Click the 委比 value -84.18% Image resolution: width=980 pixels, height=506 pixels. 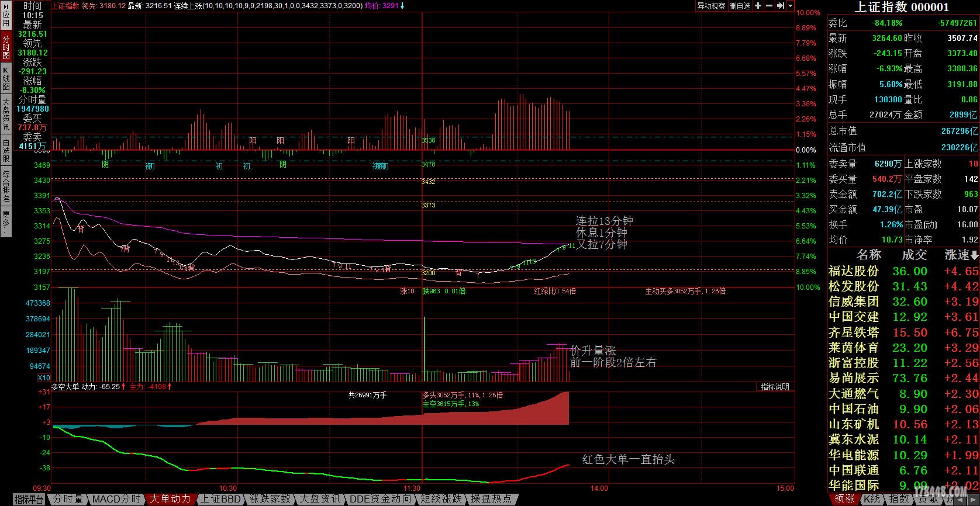point(887,23)
